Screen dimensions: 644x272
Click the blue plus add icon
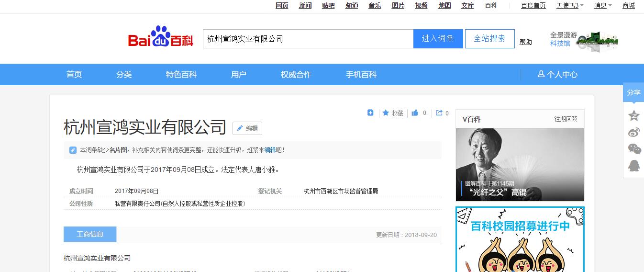pos(370,113)
